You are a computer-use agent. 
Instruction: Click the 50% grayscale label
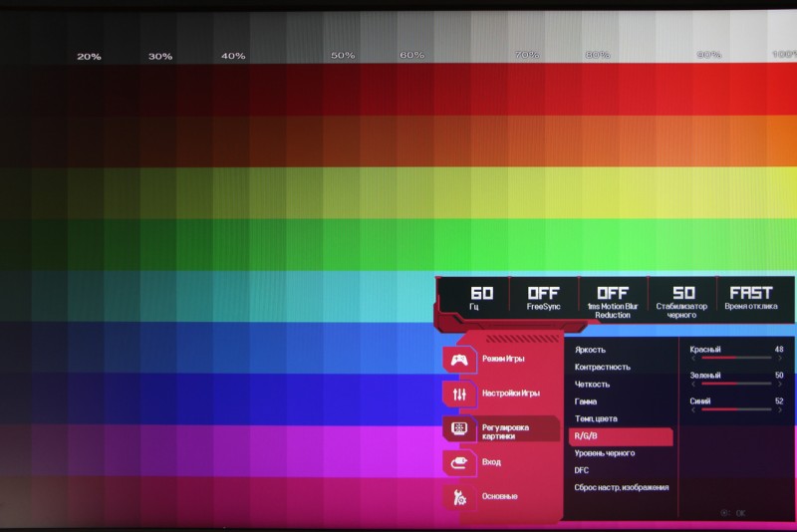[343, 56]
